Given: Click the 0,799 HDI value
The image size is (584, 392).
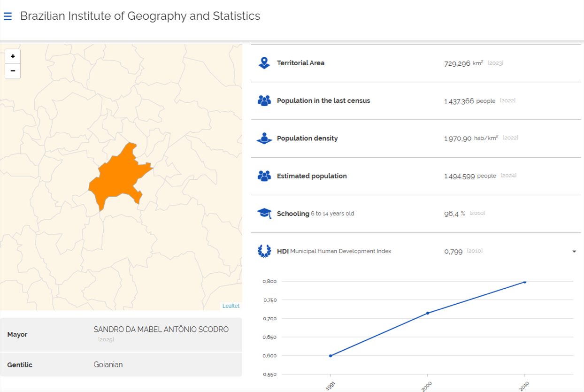Looking at the screenshot, I should pos(453,252).
